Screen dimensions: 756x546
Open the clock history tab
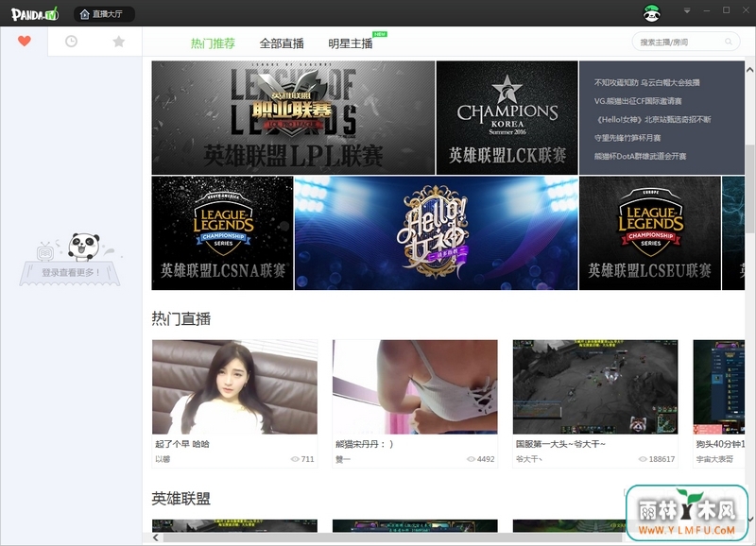coord(71,42)
